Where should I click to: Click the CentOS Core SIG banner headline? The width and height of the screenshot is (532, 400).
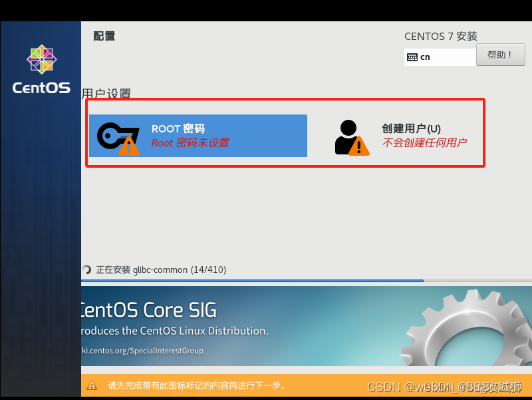coord(148,310)
